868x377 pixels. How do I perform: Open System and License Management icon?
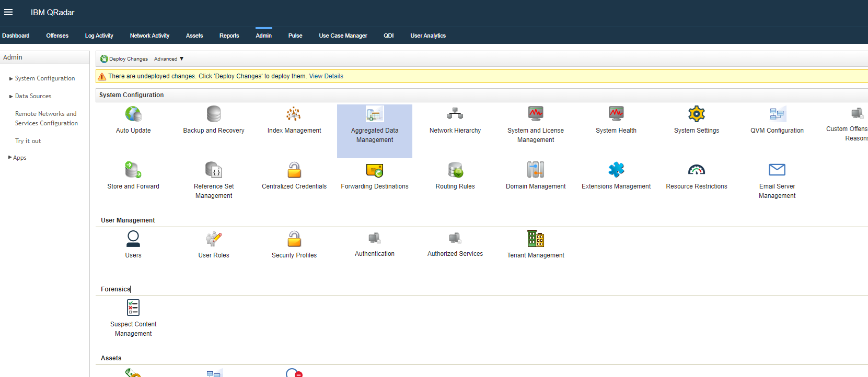[x=536, y=114]
